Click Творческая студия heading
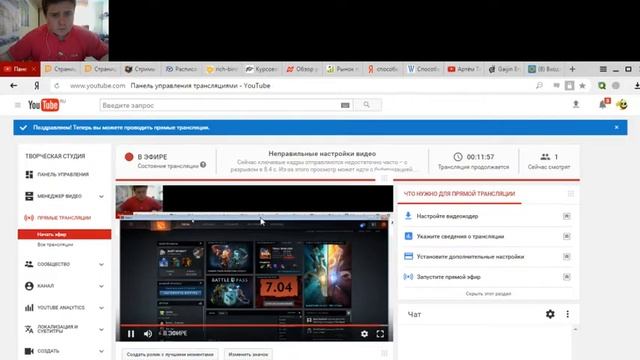 pyautogui.click(x=55, y=156)
